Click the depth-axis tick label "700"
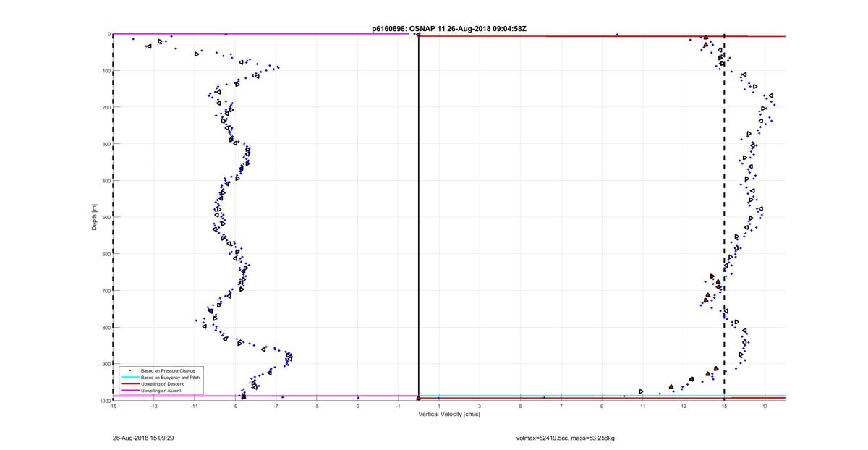This screenshot has height=450, width=868. (x=106, y=291)
